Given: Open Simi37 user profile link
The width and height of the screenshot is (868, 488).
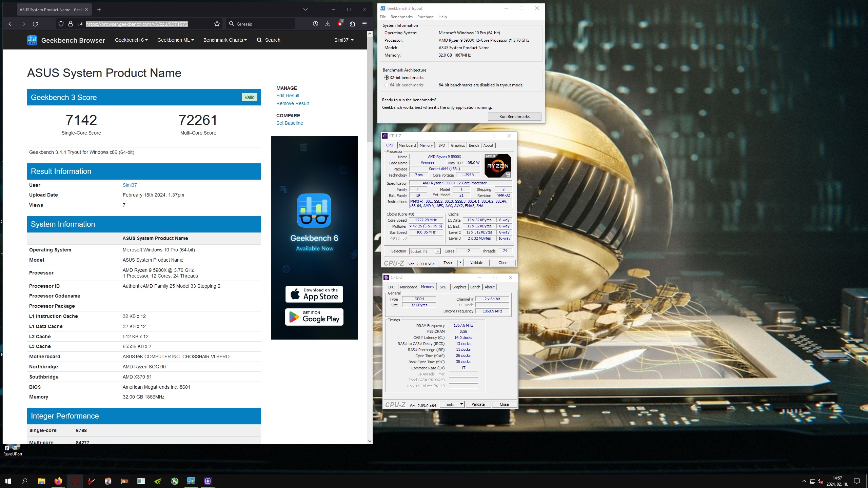Looking at the screenshot, I should pos(130,185).
